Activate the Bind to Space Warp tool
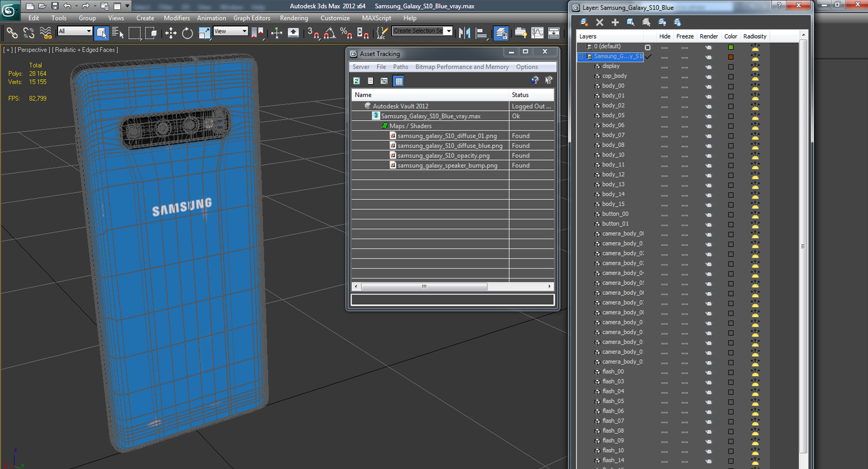 45,33
